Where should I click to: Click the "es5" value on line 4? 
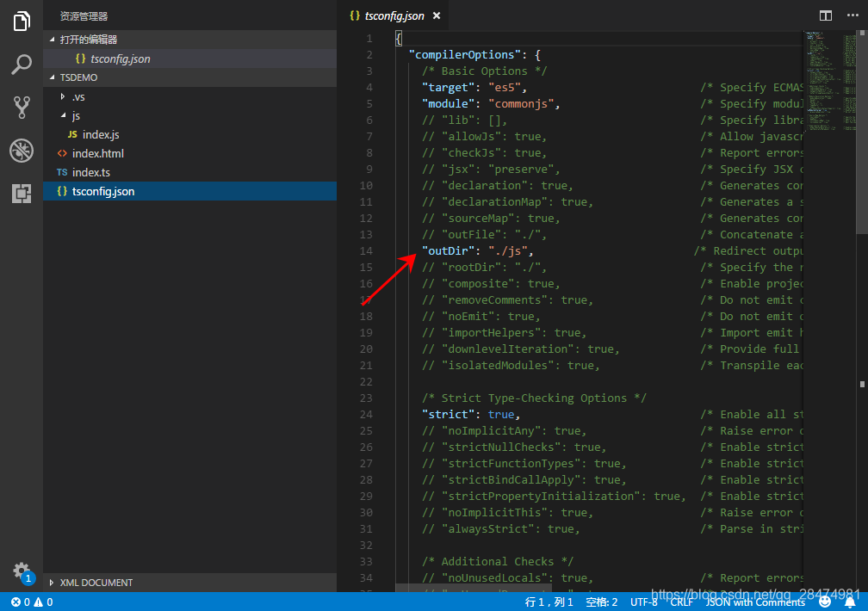click(504, 88)
